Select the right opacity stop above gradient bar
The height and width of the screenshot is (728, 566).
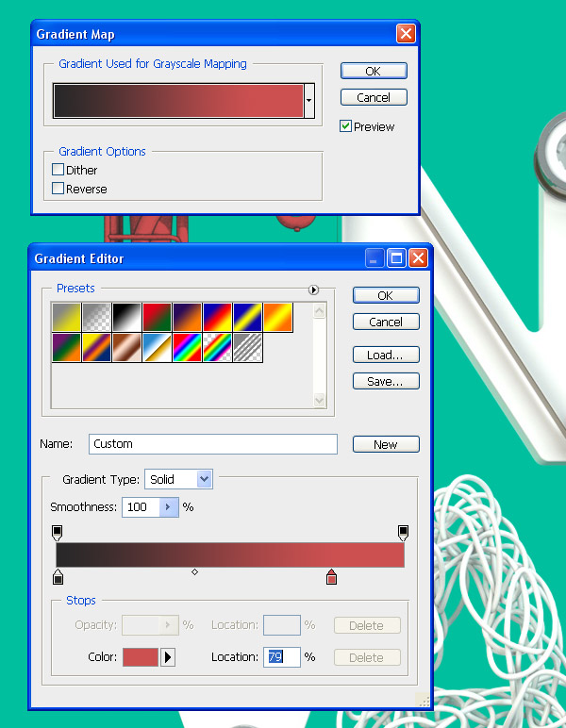[x=403, y=533]
